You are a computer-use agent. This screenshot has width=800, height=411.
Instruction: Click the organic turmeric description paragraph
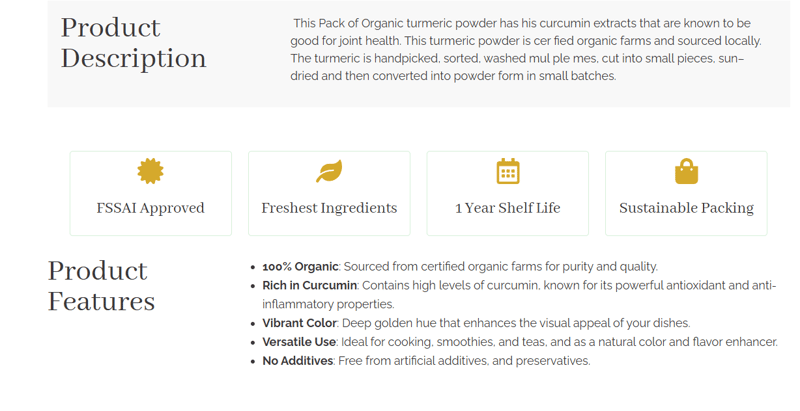tap(525, 49)
